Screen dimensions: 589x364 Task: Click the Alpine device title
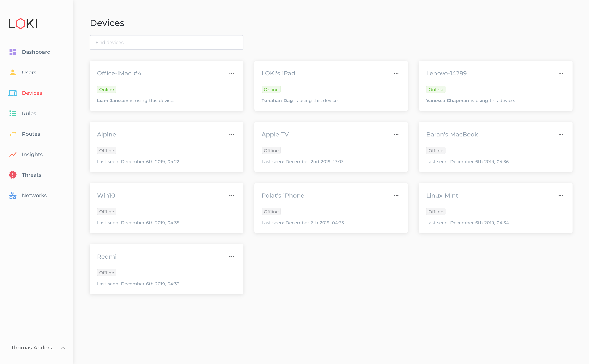coord(107,134)
